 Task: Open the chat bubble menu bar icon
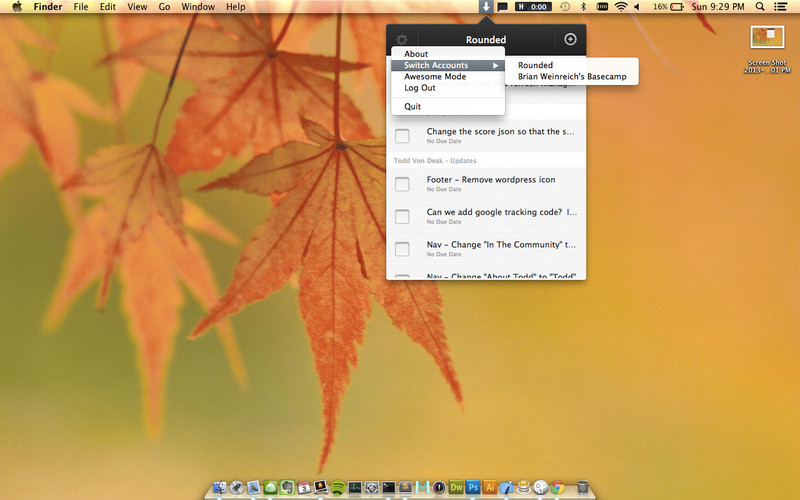click(503, 7)
